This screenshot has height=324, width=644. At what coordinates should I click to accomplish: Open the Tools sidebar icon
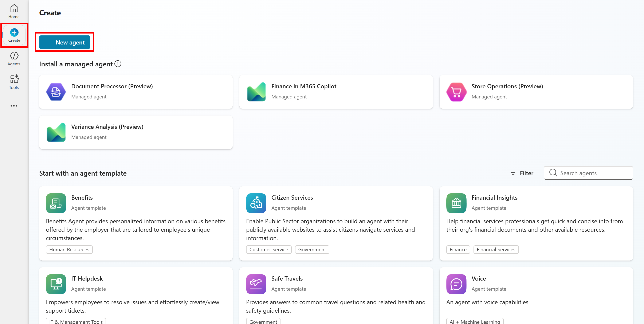coord(14,82)
